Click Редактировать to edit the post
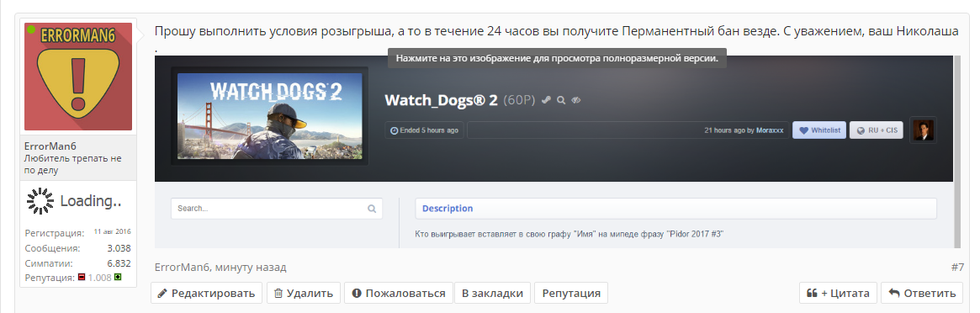Screen dimensions: 980x313 click(x=207, y=293)
